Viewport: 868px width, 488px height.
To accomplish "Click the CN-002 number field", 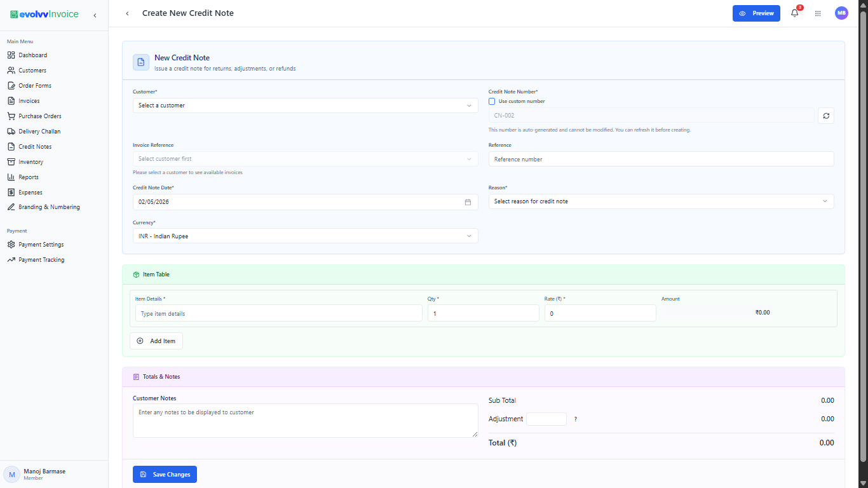I will (x=651, y=116).
